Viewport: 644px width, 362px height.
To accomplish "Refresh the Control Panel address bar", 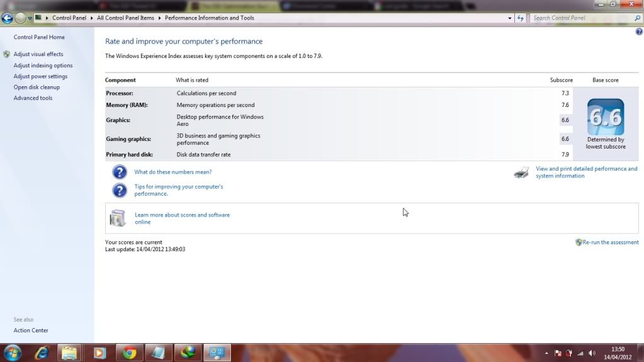I will pos(521,18).
